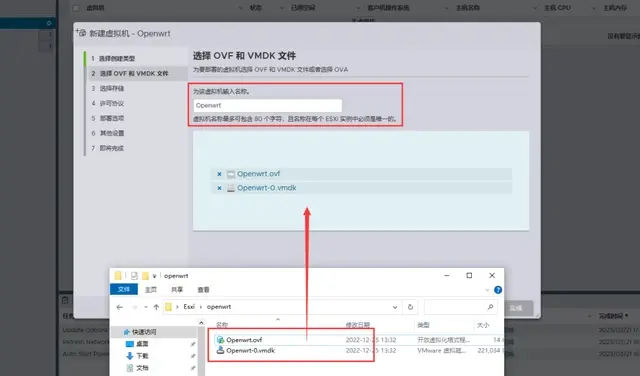Screen dimensions: 640x376
Task: Switch to the 查看 ribbon tab
Action: (x=203, y=290)
